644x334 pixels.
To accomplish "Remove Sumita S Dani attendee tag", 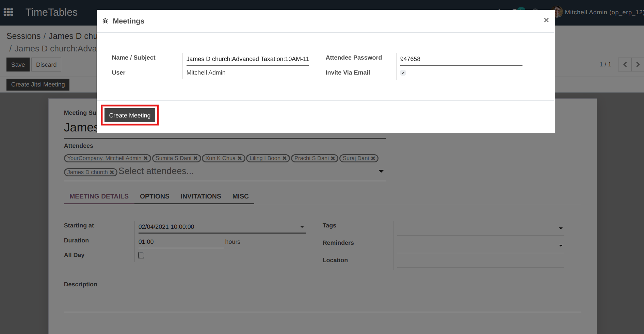I will [x=195, y=158].
